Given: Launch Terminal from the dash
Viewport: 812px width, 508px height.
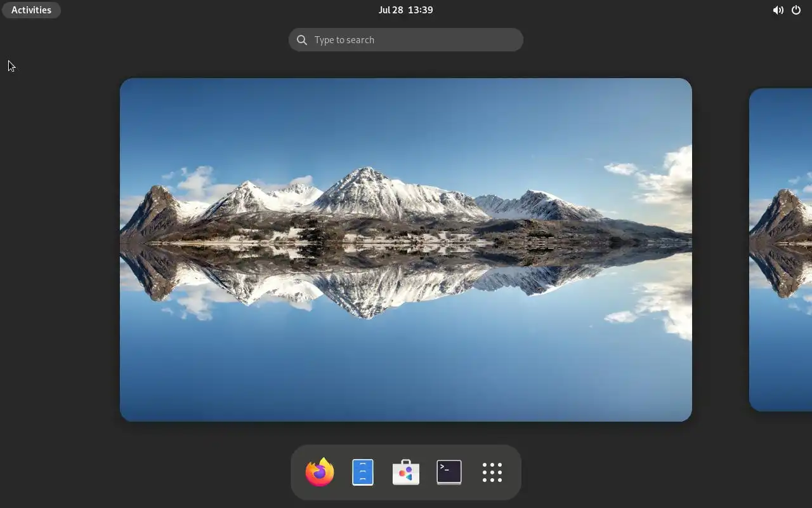Looking at the screenshot, I should [449, 472].
